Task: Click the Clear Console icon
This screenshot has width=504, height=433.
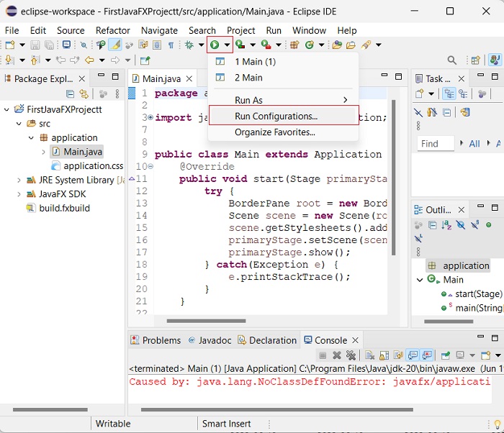Action: (369, 355)
